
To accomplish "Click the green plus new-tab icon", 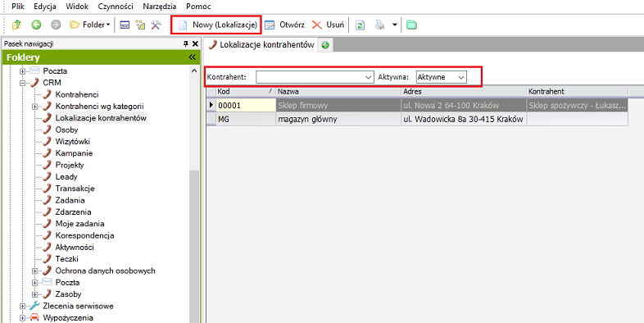I will point(325,45).
